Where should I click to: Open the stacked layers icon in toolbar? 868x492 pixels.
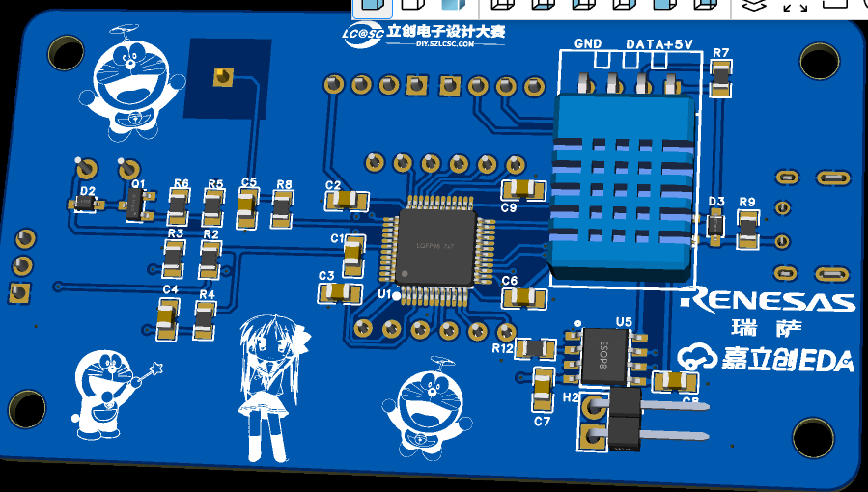pyautogui.click(x=753, y=6)
